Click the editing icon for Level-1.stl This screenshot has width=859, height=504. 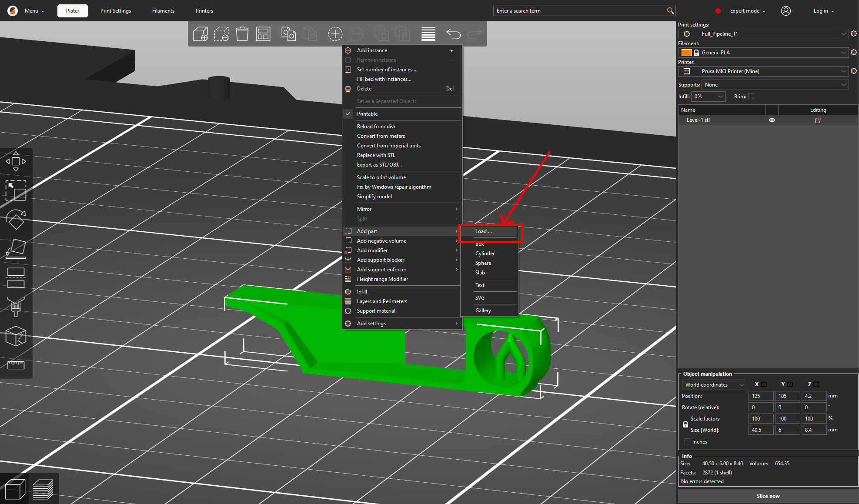tap(818, 120)
